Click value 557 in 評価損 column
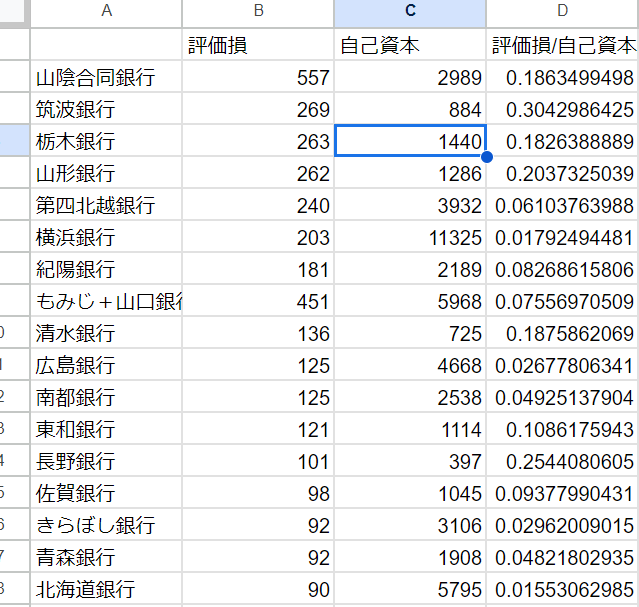Screen dimensions: 639x607 (258, 77)
